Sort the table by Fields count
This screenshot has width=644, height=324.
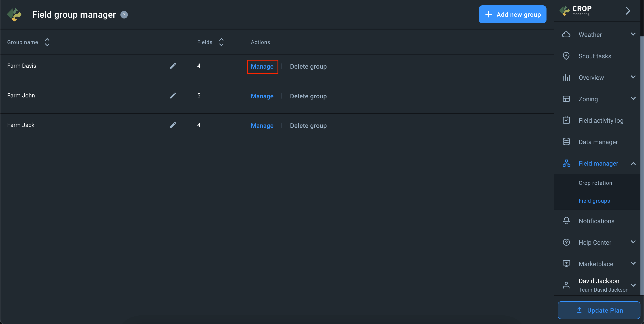pos(221,42)
